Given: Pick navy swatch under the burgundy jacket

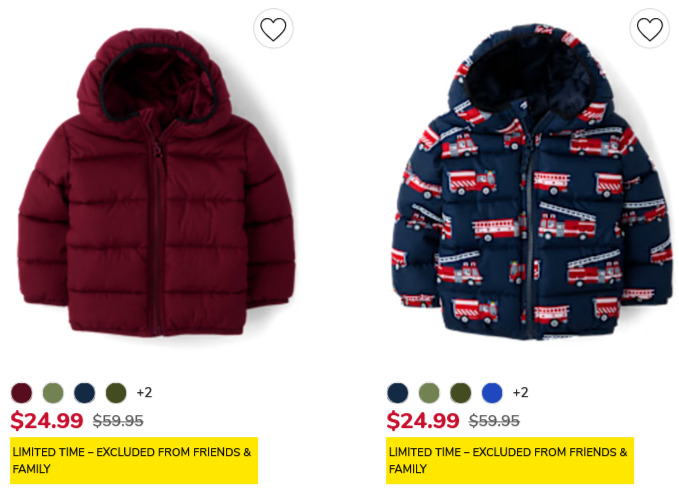Looking at the screenshot, I should point(84,393).
